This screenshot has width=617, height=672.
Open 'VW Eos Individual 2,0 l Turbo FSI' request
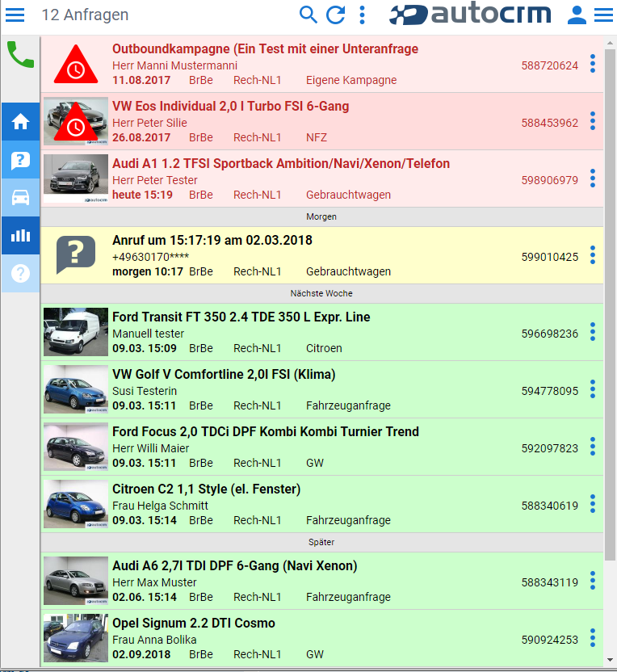pyautogui.click(x=230, y=107)
